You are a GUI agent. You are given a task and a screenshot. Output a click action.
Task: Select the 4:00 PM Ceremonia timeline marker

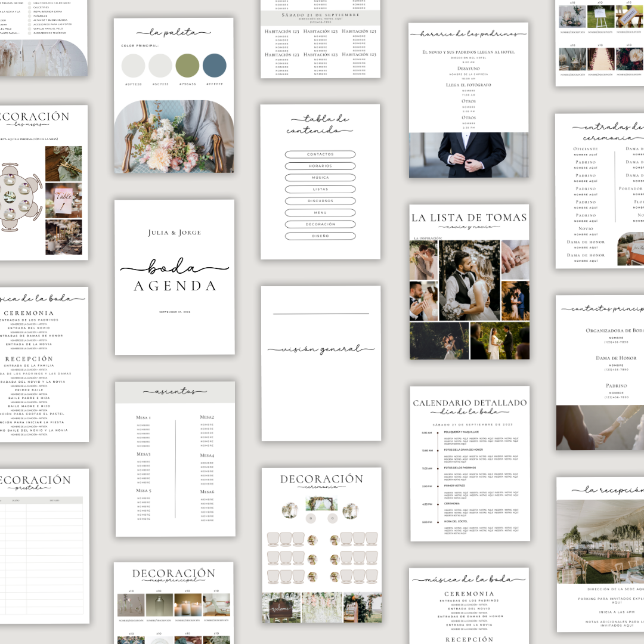pos(438,504)
